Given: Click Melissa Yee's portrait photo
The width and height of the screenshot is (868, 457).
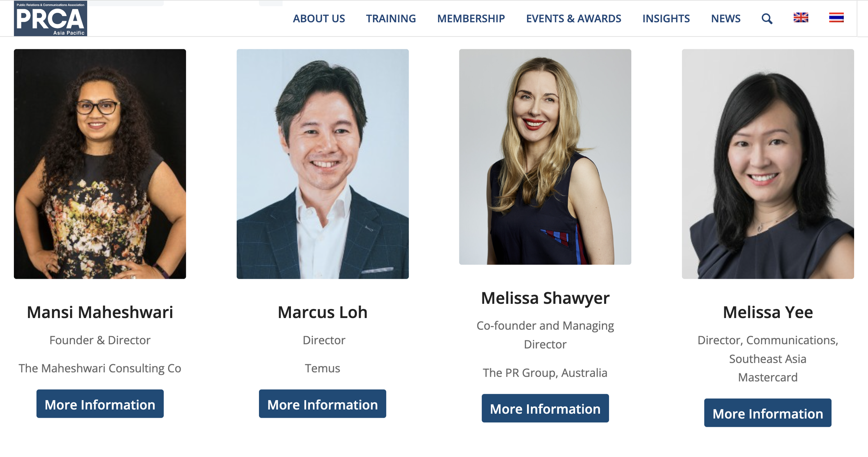Looking at the screenshot, I should tap(768, 164).
